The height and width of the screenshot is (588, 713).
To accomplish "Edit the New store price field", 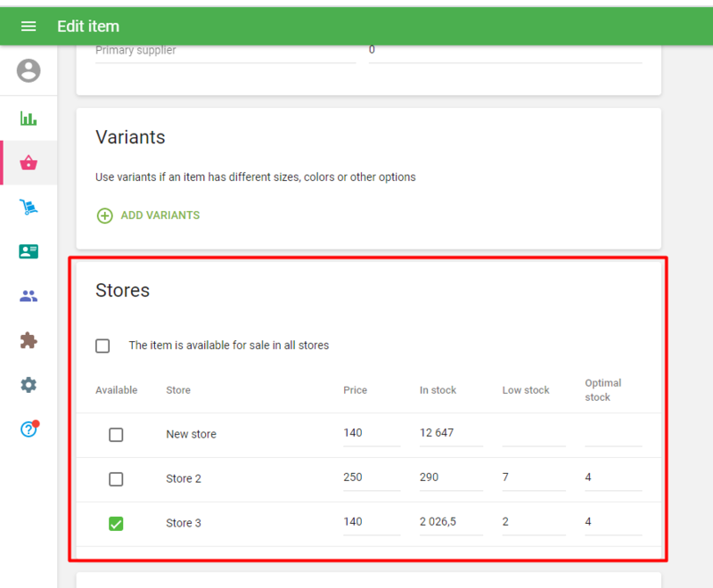I will (x=371, y=433).
